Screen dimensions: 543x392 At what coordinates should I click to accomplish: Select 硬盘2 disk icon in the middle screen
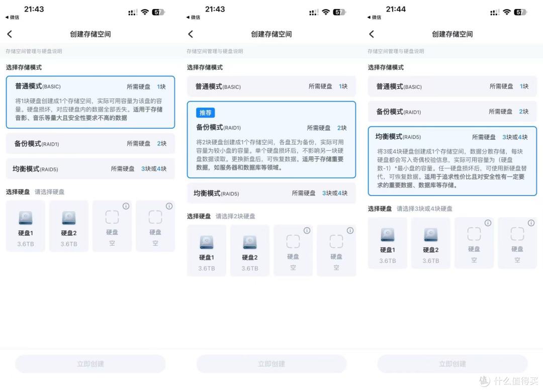point(250,242)
